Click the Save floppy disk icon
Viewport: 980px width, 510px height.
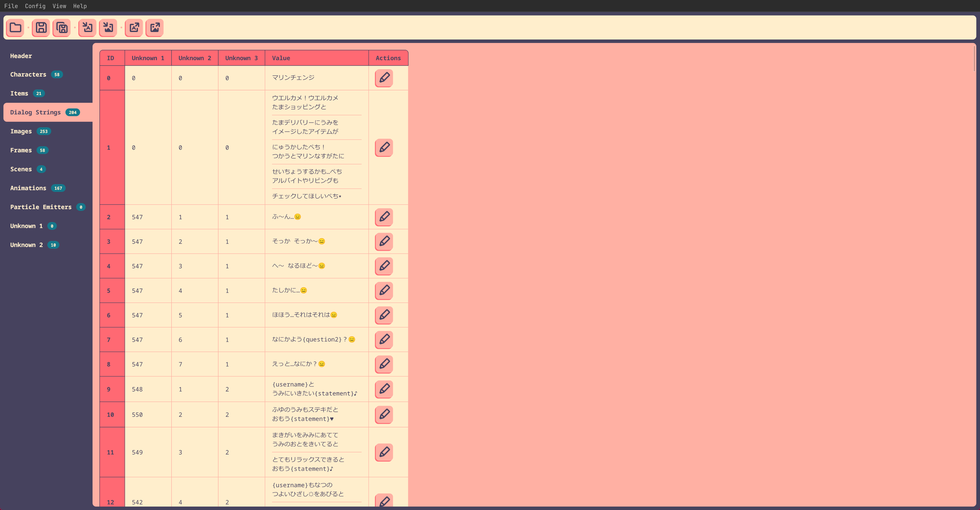41,27
